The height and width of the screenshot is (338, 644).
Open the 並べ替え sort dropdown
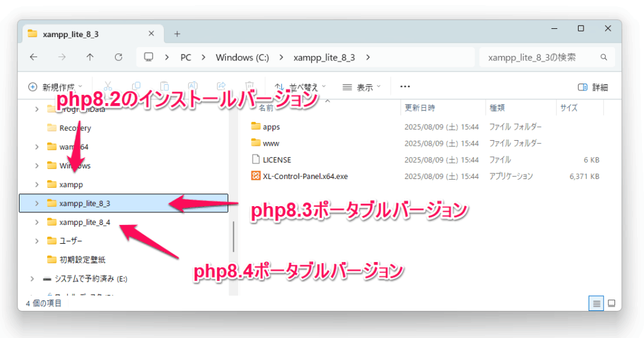tap(300, 87)
